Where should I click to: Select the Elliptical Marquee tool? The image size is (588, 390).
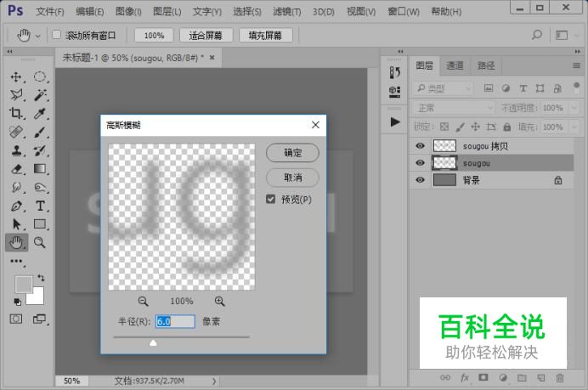coord(39,76)
